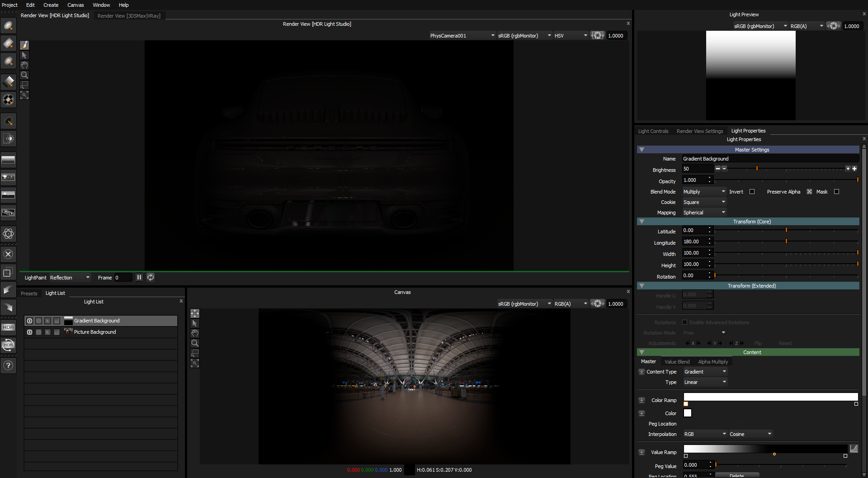Open the HSV dropdown in Render View
Screen dimensions: 868x478
click(x=571, y=35)
